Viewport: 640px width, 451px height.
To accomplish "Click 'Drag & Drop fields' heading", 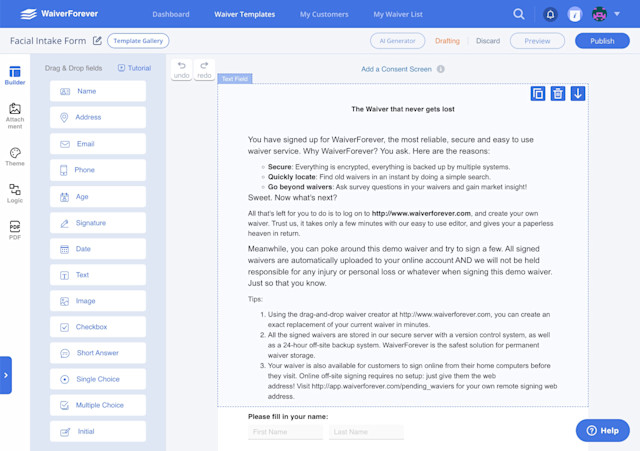I will [x=73, y=68].
